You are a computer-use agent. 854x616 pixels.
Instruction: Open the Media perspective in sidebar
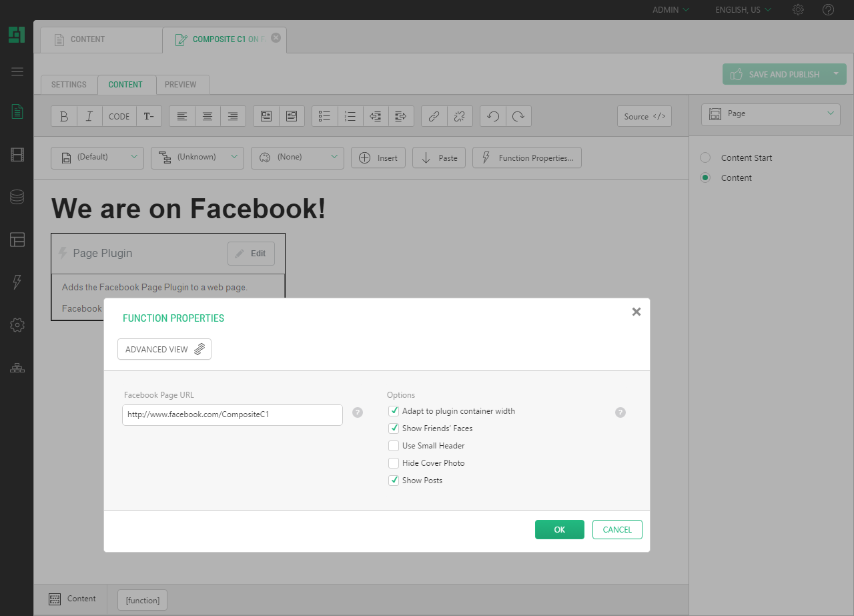coord(17,155)
